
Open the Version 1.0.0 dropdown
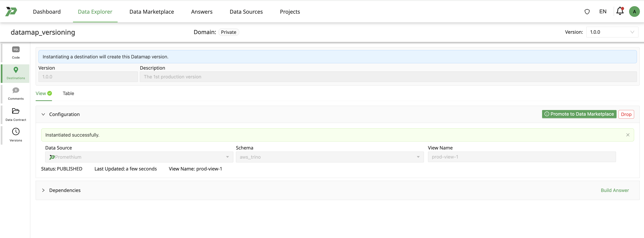coord(612,32)
